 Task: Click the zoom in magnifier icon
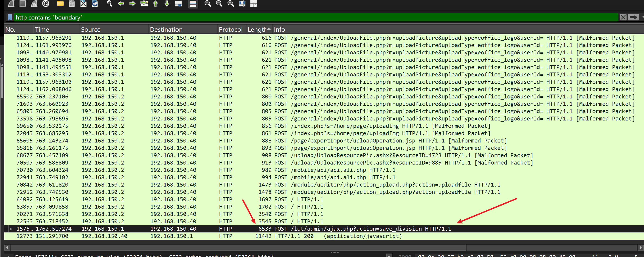pos(208,3)
